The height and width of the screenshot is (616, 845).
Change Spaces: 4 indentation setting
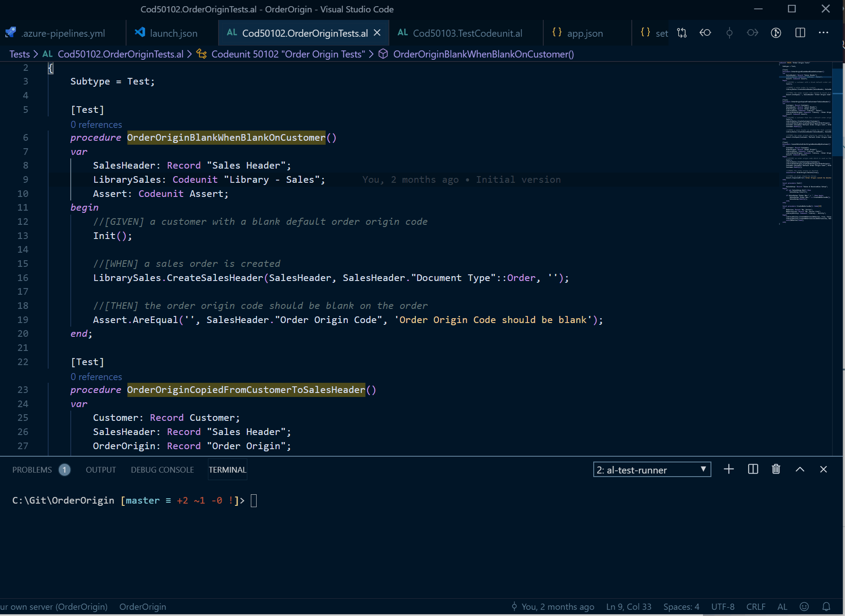[x=681, y=607]
